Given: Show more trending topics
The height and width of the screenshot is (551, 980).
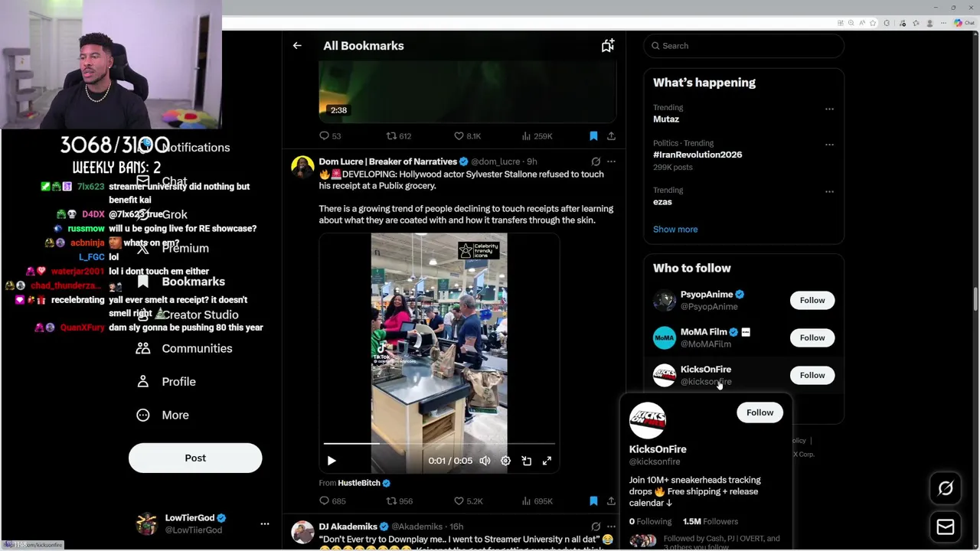Looking at the screenshot, I should pos(675,230).
